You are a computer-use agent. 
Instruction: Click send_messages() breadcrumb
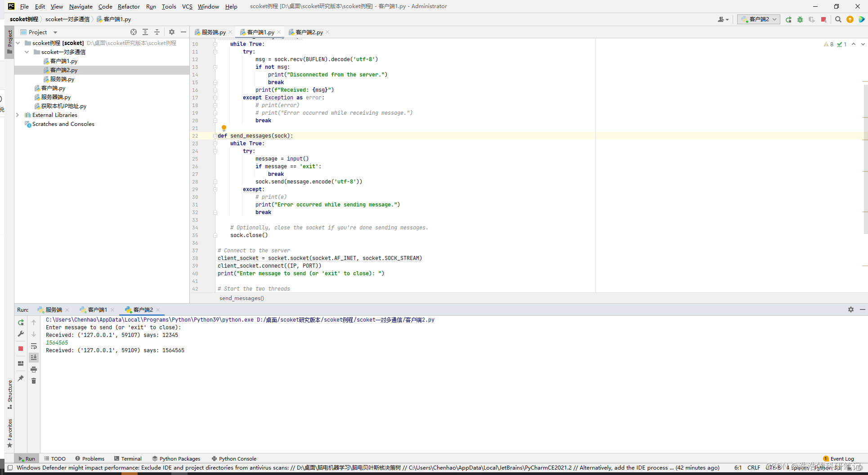coord(242,298)
